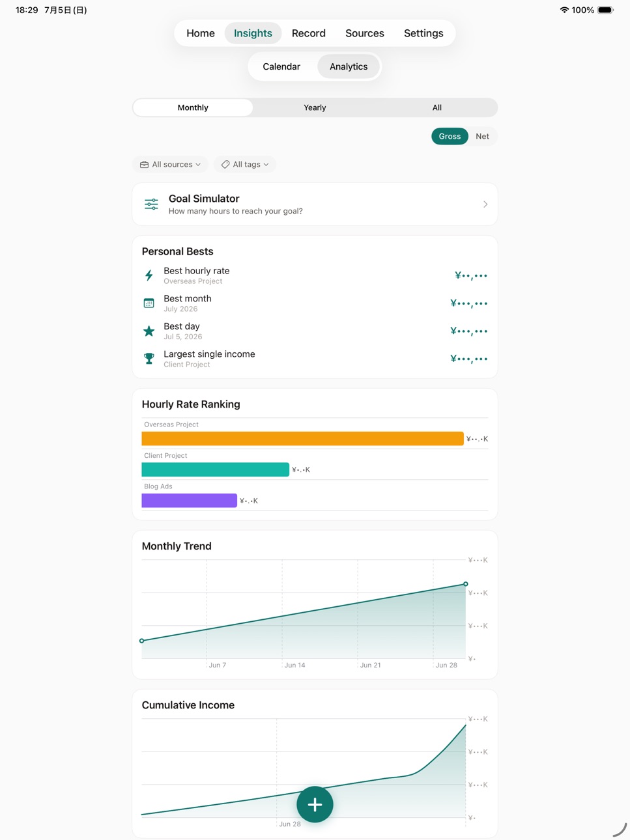Click the lightning bolt Best hourly rate icon
Viewport: 630px width, 840px height.
point(149,275)
